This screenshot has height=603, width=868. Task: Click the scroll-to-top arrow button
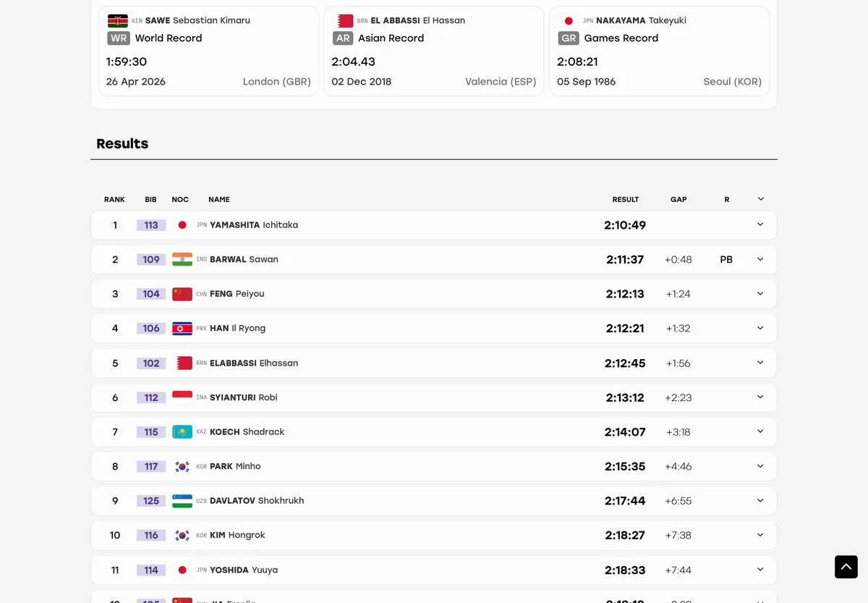pyautogui.click(x=846, y=567)
